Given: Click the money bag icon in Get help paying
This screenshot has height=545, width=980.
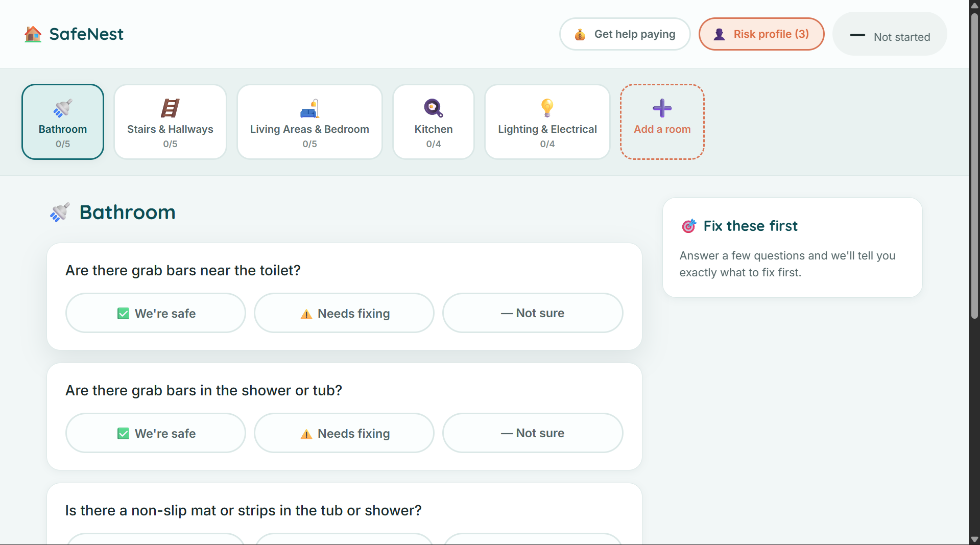Looking at the screenshot, I should pos(580,34).
